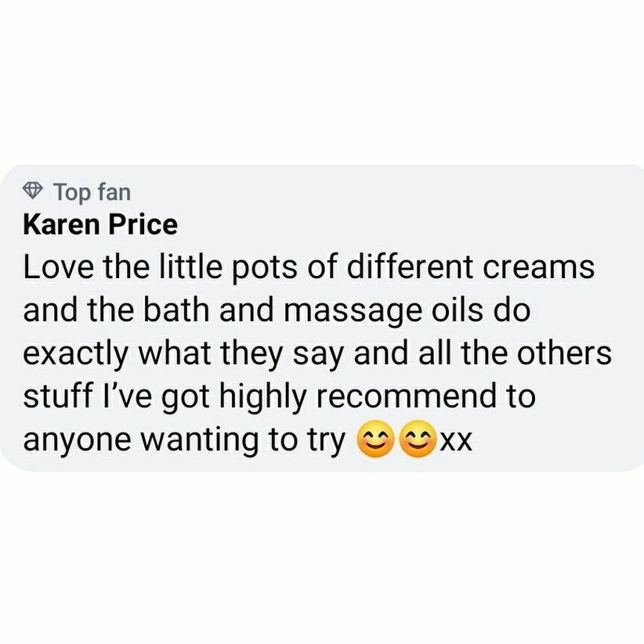Select the "Top fan" badge label

click(x=92, y=192)
